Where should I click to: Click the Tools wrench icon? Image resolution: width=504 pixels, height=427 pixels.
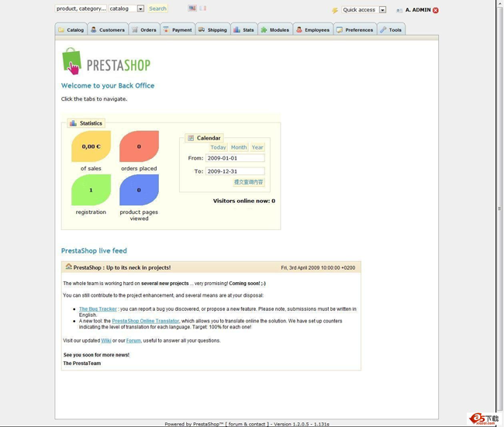(383, 29)
